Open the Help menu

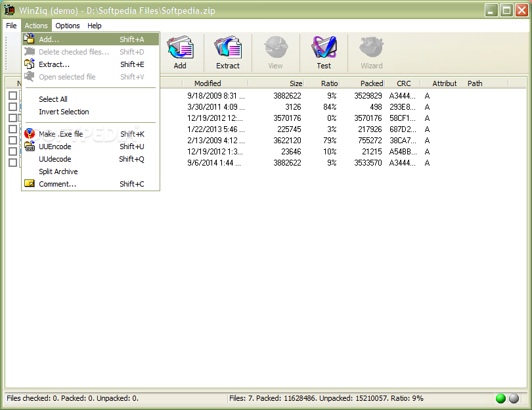click(x=95, y=26)
